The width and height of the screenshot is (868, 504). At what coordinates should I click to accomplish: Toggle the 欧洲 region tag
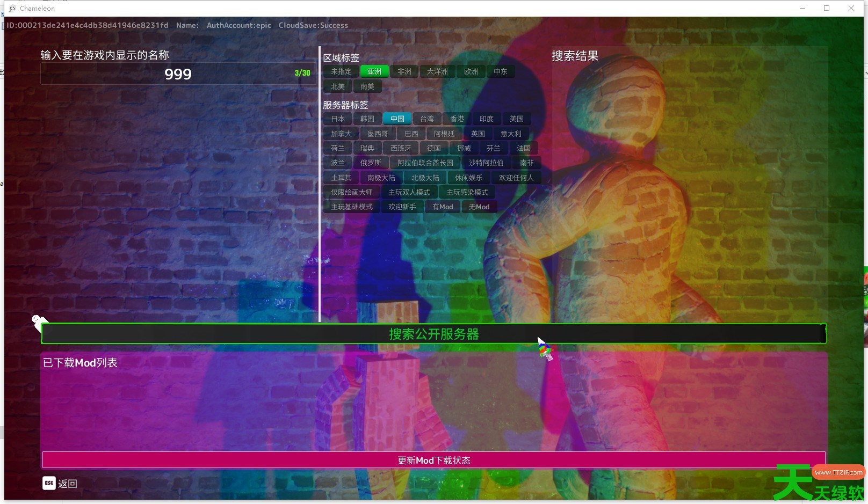471,71
